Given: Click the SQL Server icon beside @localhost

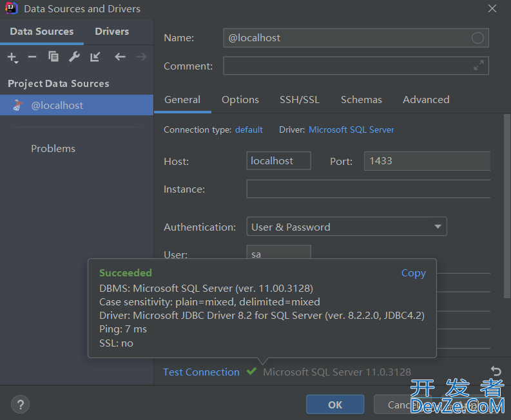Looking at the screenshot, I should 17,105.
